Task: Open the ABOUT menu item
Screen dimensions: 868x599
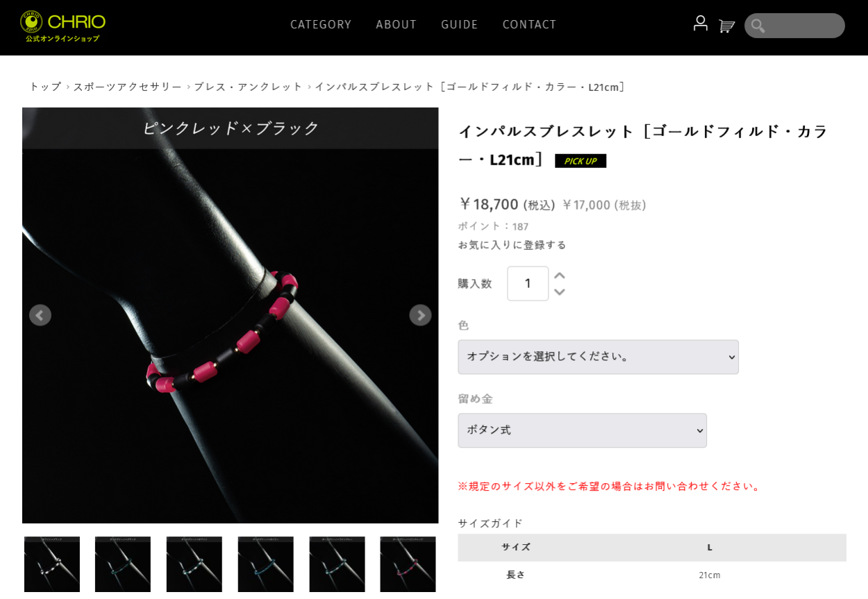Action: (397, 24)
